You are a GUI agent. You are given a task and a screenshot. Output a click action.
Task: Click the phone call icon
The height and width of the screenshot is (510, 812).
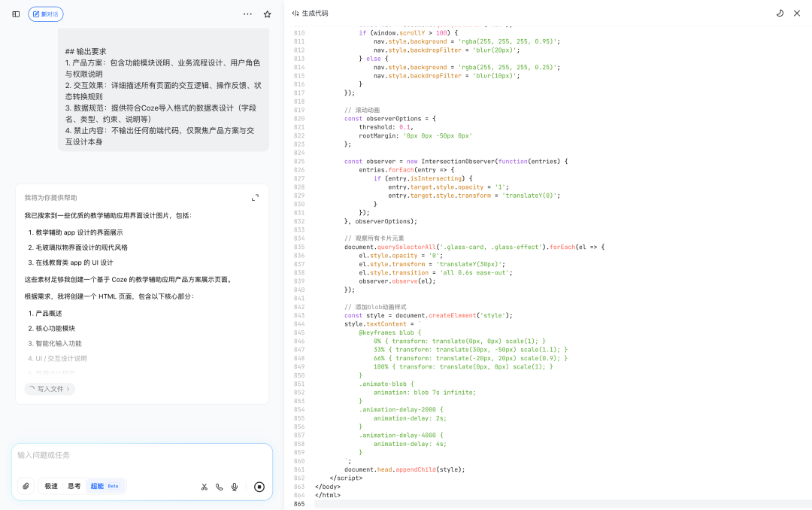[219, 487]
